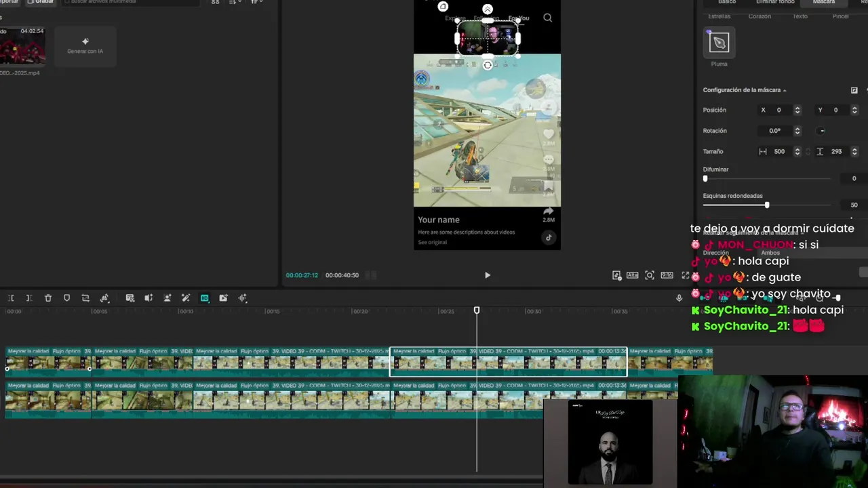Click search icon in phone preview
This screenshot has height=488, width=868.
point(547,18)
